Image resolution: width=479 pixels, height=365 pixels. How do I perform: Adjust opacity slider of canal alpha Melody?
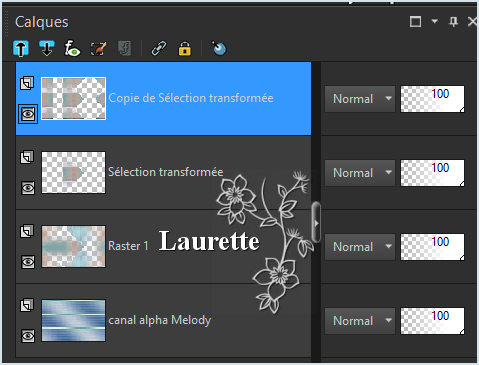[432, 321]
